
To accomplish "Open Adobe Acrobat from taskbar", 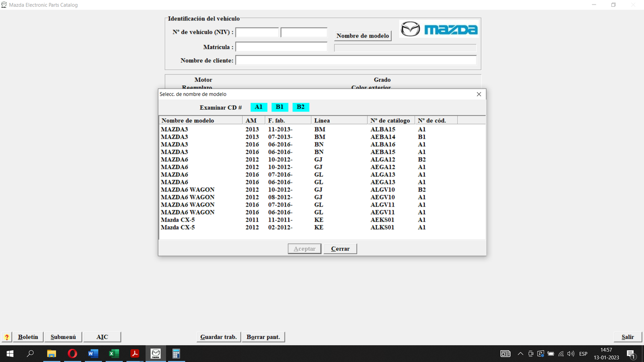I will [135, 354].
